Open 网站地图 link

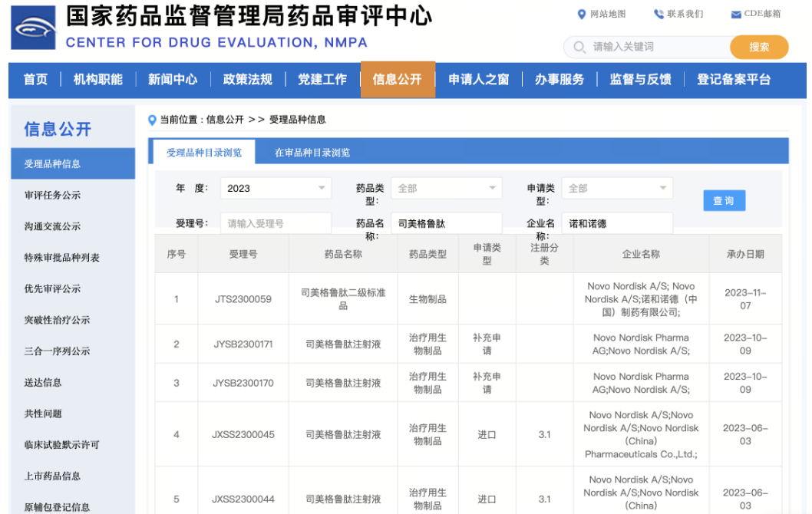pyautogui.click(x=608, y=14)
